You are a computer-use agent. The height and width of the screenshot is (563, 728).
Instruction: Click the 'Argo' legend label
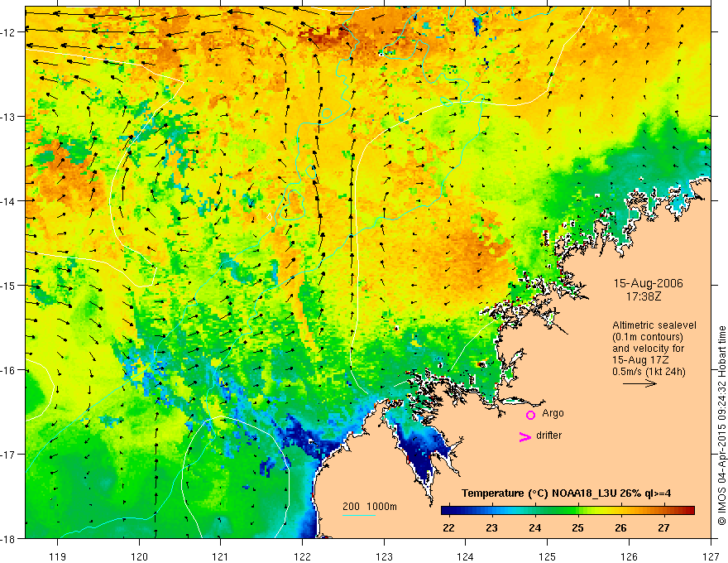tap(553, 413)
